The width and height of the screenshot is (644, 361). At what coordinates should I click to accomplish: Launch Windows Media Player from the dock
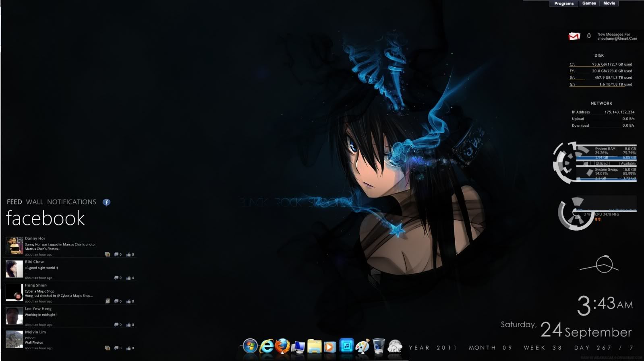point(330,347)
